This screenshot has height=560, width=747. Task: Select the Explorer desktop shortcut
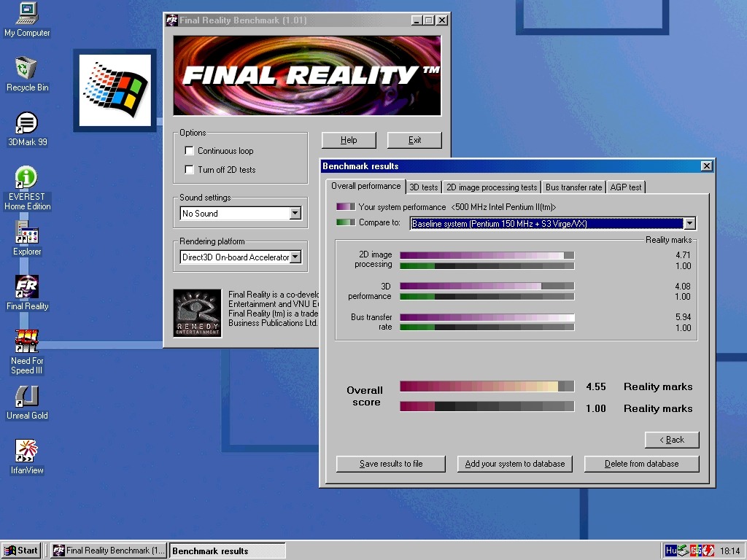(x=27, y=238)
